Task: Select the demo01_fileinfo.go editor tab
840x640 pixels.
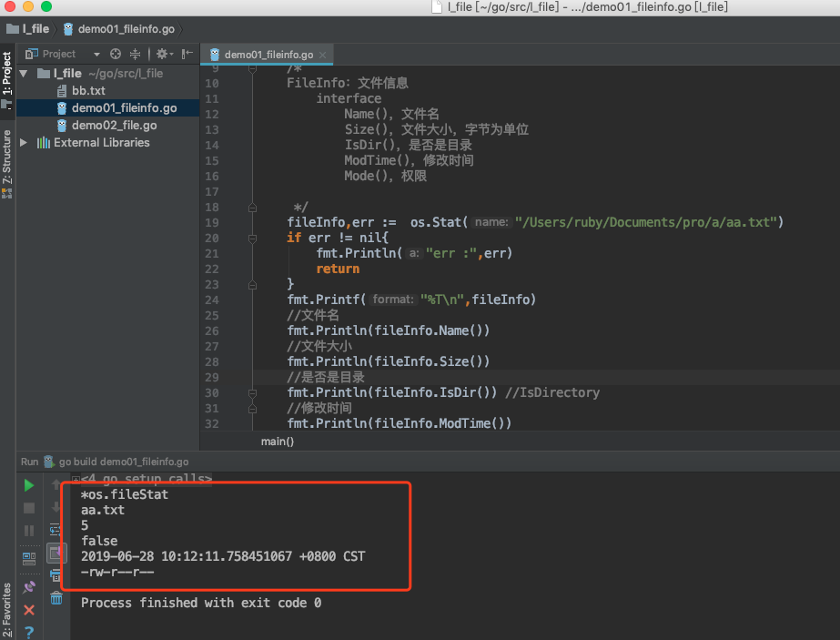Action: pos(269,55)
